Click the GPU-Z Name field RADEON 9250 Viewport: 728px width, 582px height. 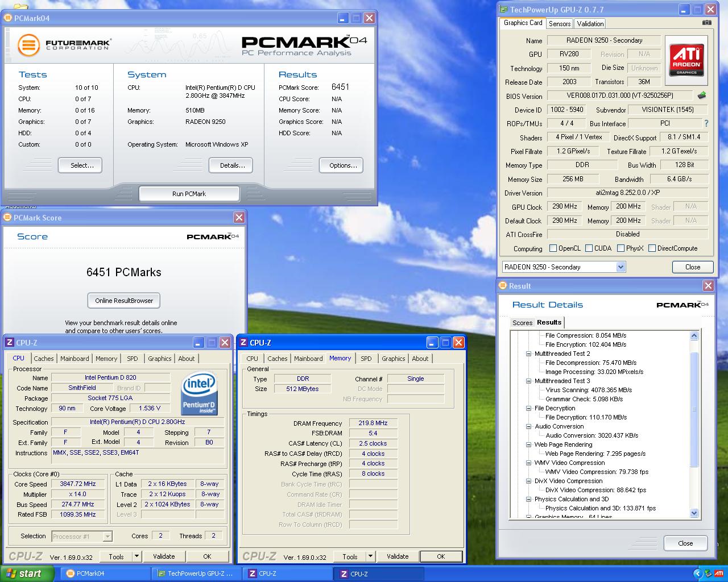point(604,40)
